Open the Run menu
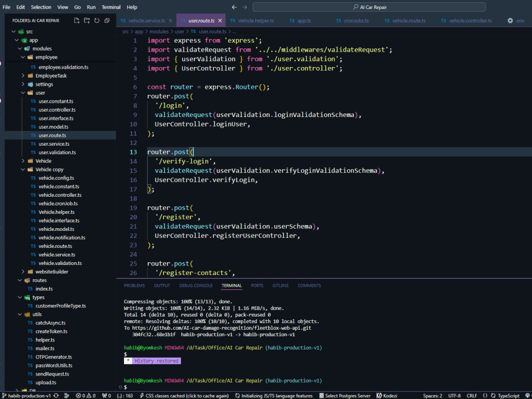Viewport: 532px width, 399px height. 91,7
